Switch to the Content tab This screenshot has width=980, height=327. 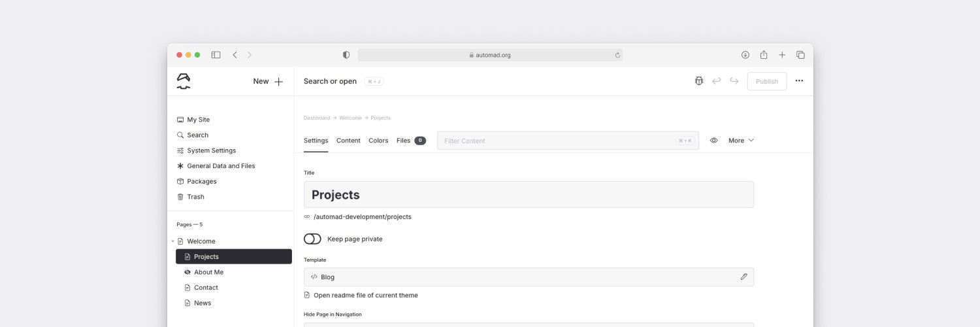pos(348,141)
